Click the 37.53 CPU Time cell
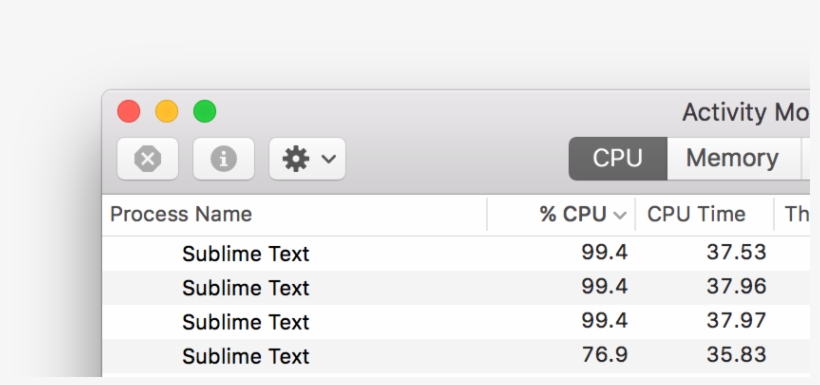This screenshot has height=385, width=820. pos(736,252)
